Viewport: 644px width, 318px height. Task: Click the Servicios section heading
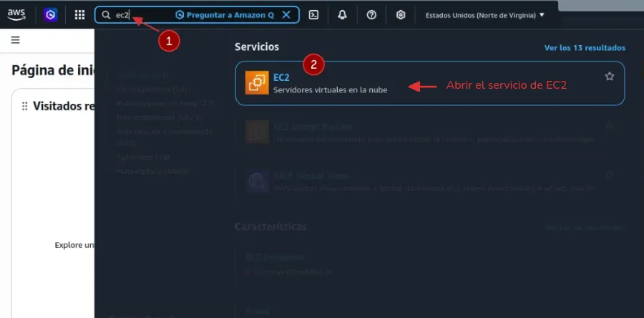coord(257,47)
